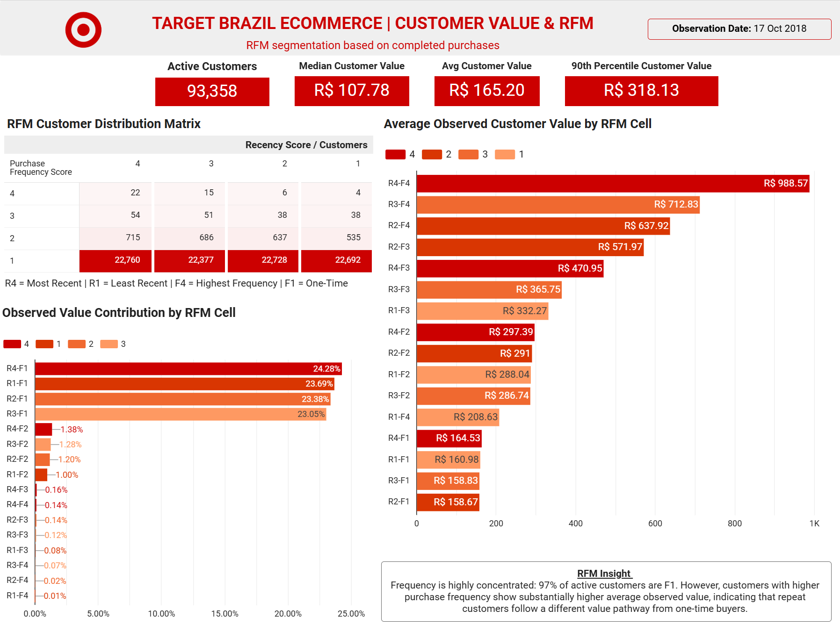
Task: Click the 'Average Observed Customer Value by RFM Cell' title
Action: tap(518, 124)
